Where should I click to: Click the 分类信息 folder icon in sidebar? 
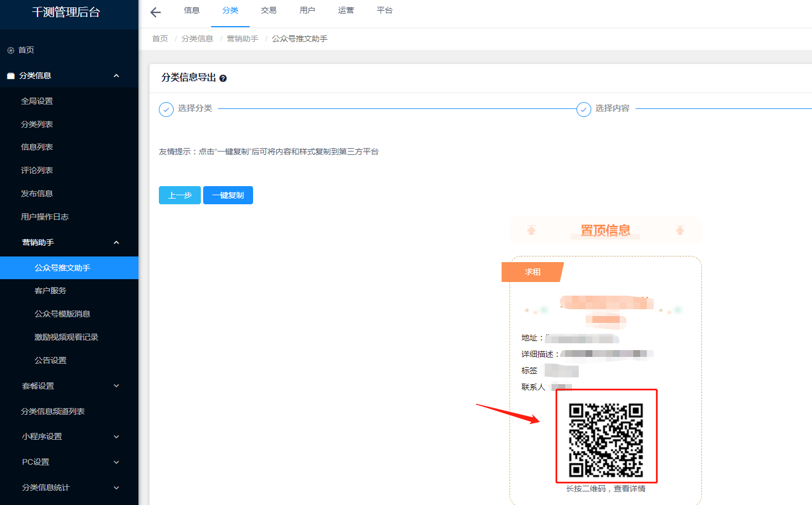pos(11,76)
